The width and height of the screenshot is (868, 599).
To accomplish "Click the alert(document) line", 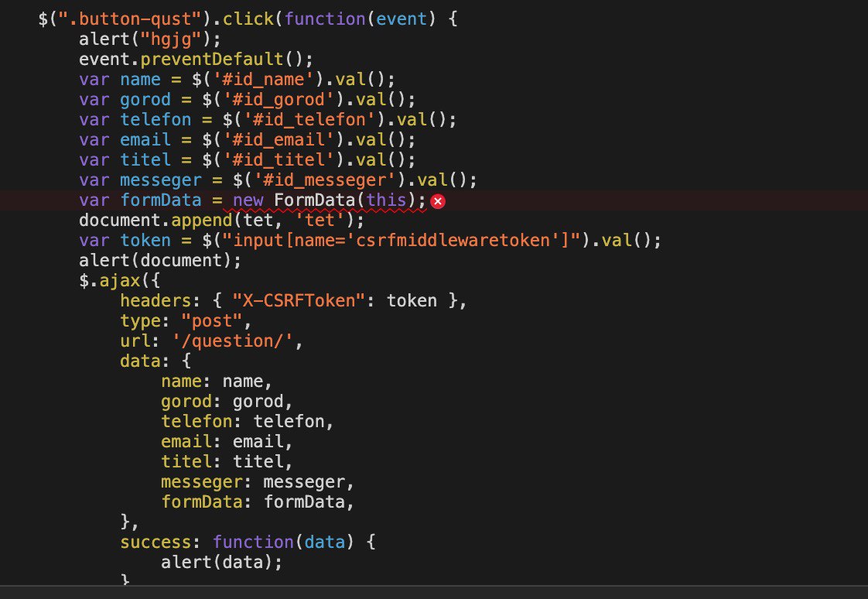I will (x=160, y=260).
